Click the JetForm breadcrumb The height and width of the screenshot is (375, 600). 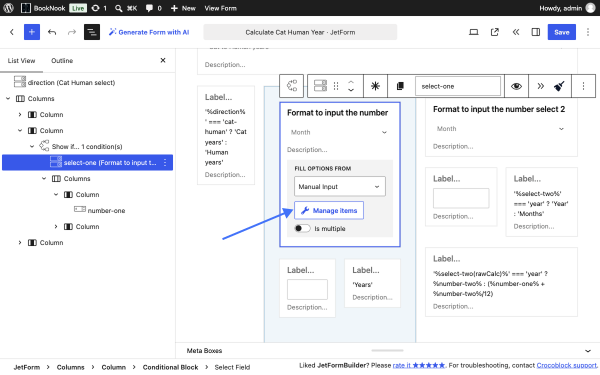(x=27, y=367)
